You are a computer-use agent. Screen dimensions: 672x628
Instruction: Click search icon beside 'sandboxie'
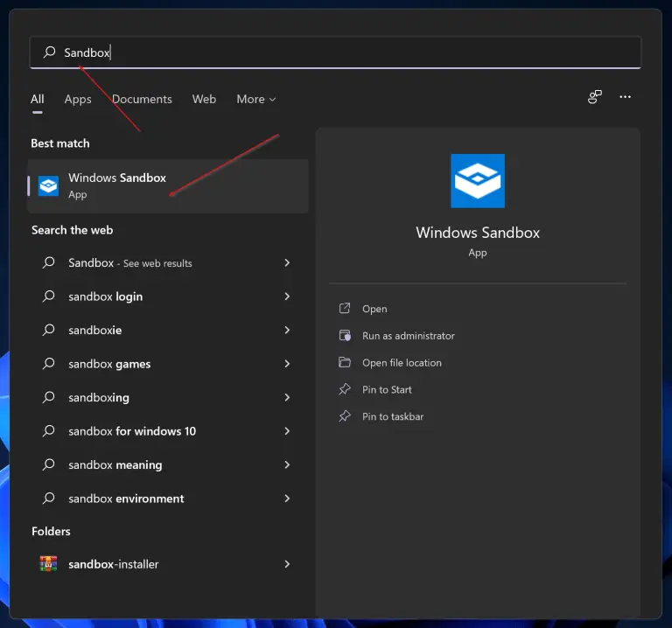coord(48,330)
